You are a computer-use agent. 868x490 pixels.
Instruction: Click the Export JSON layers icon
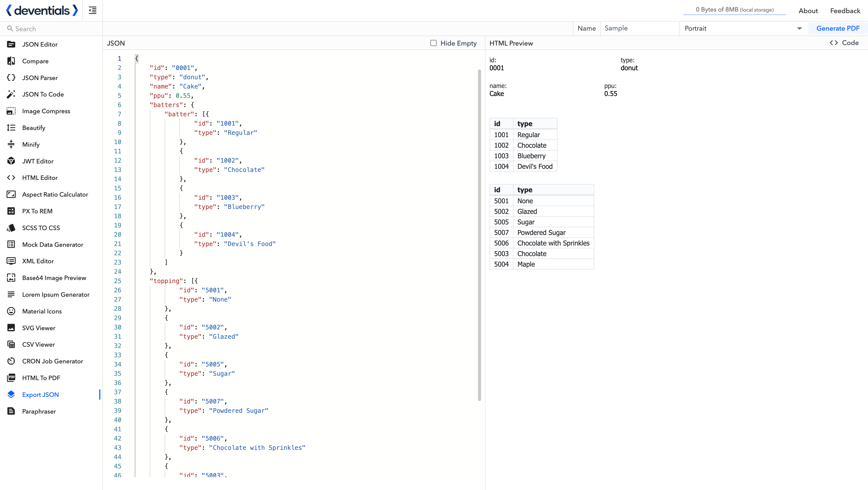(x=11, y=395)
